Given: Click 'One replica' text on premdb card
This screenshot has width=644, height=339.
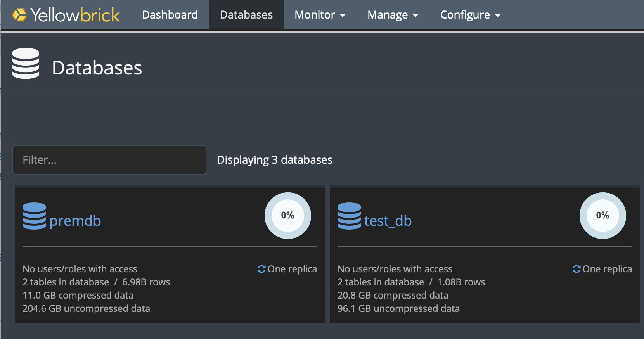Looking at the screenshot, I should pyautogui.click(x=292, y=269).
